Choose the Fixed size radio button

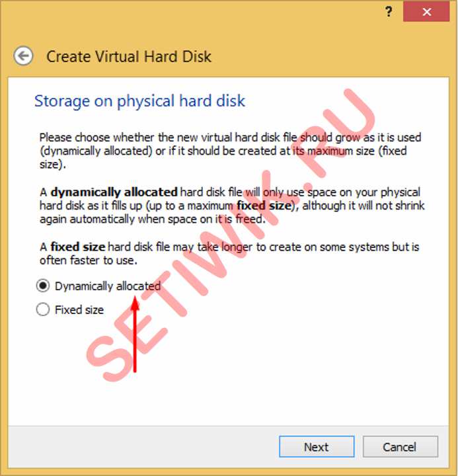(43, 309)
